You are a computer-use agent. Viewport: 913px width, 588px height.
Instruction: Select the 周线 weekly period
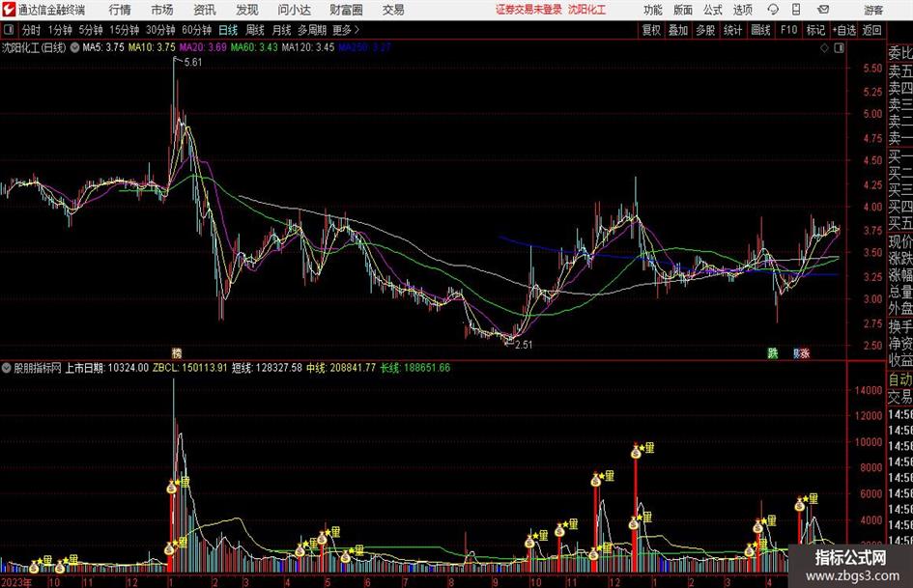click(255, 30)
